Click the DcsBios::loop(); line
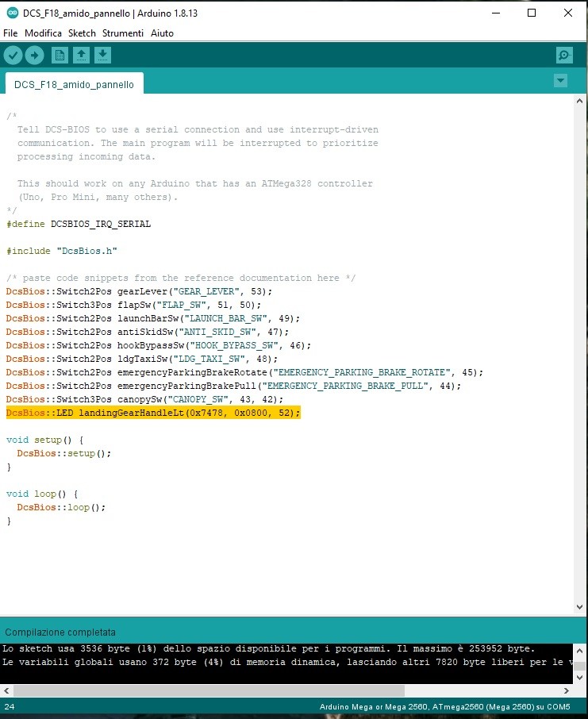The width and height of the screenshot is (588, 719). [61, 507]
